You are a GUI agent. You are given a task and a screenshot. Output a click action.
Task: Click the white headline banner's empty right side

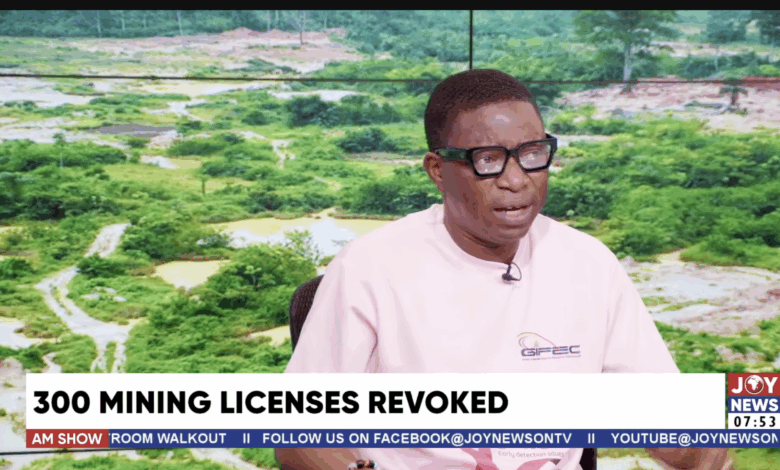tap(620, 402)
